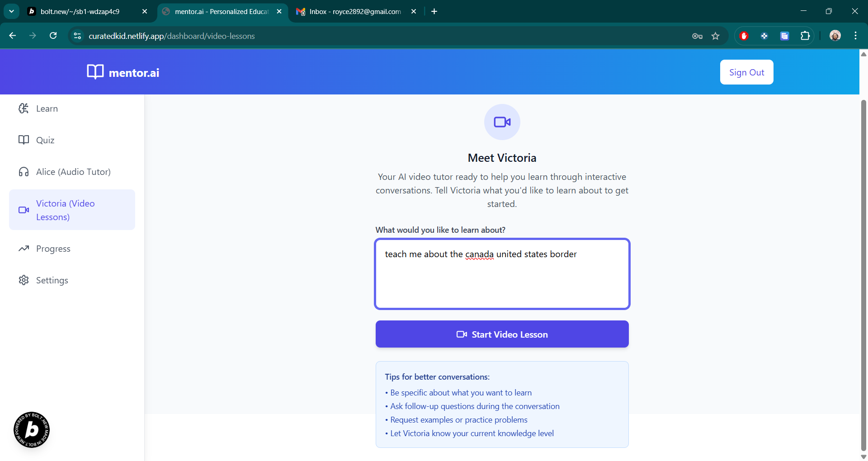
Task: Click the Settings gear icon in sidebar
Action: click(x=24, y=280)
